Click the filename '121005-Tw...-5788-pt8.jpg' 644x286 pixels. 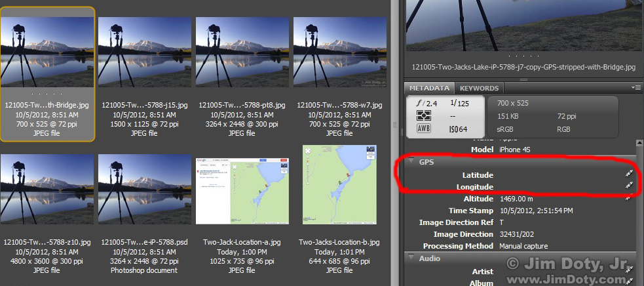point(242,105)
